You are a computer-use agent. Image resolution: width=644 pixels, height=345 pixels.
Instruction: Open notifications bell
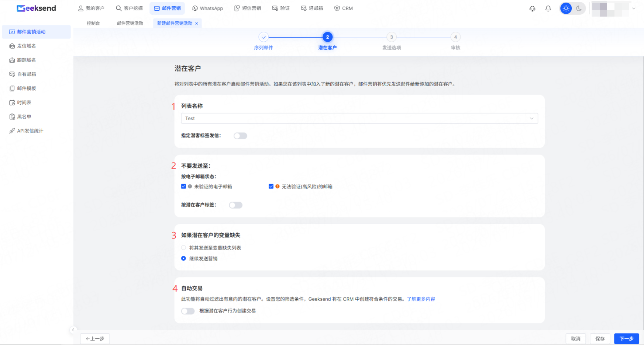tap(548, 8)
